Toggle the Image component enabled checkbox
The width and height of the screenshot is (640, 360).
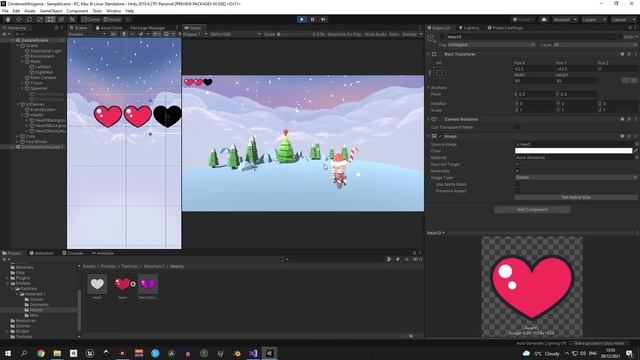click(440, 136)
